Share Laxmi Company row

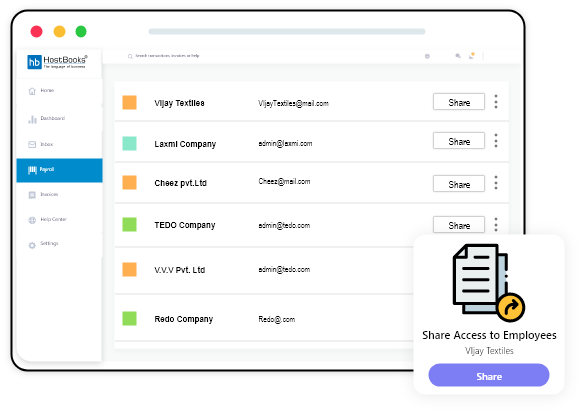tap(459, 141)
